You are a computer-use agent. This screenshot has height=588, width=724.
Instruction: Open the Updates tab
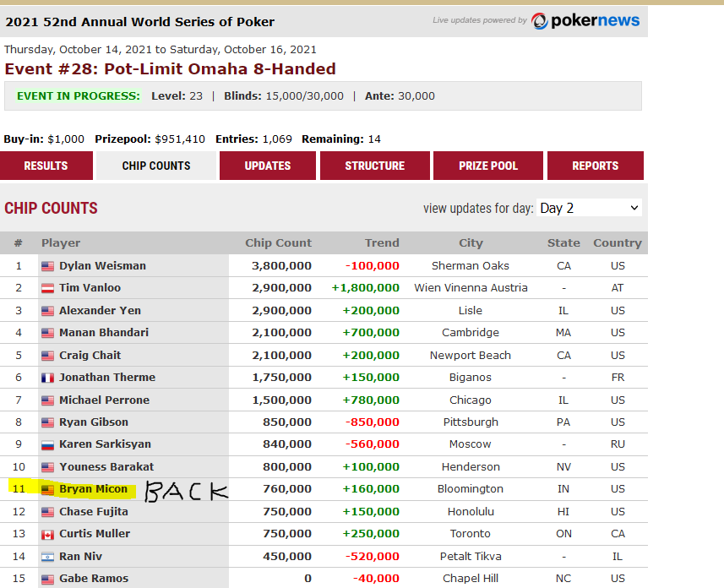(x=267, y=166)
